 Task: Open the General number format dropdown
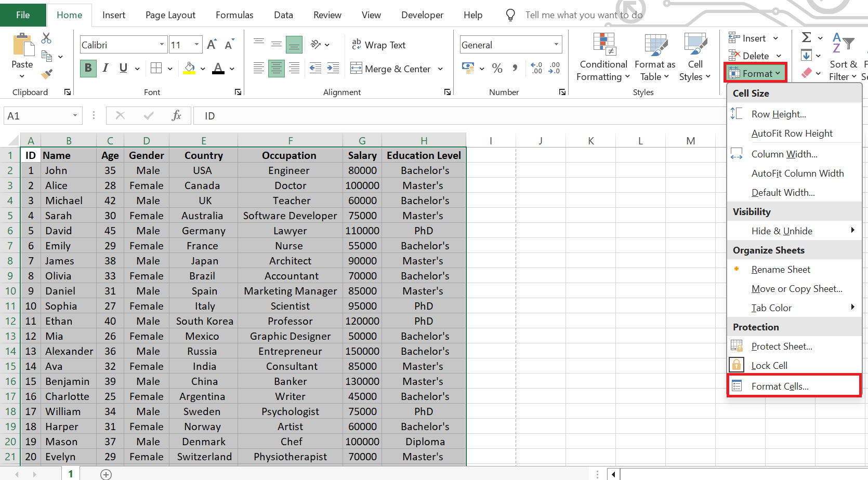pyautogui.click(x=556, y=45)
